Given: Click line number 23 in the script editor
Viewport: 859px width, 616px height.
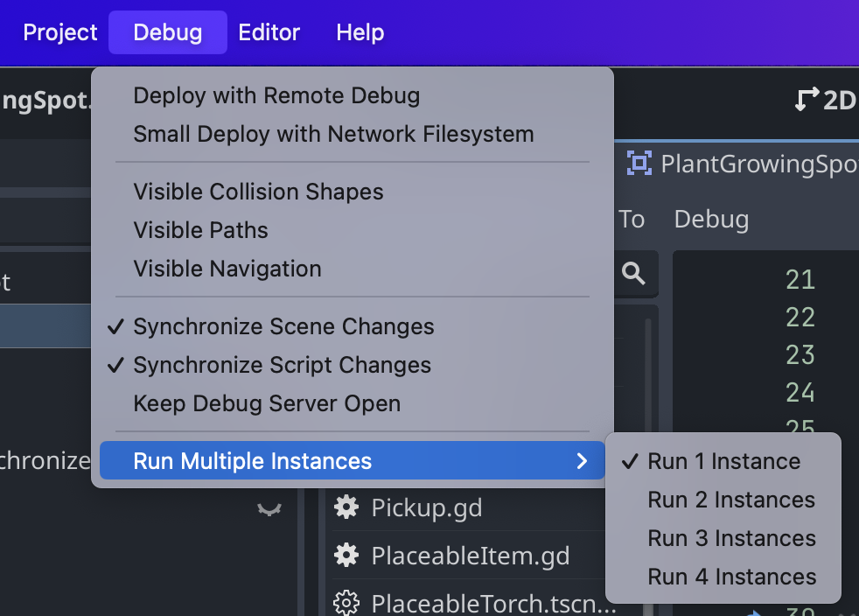Looking at the screenshot, I should [x=800, y=355].
